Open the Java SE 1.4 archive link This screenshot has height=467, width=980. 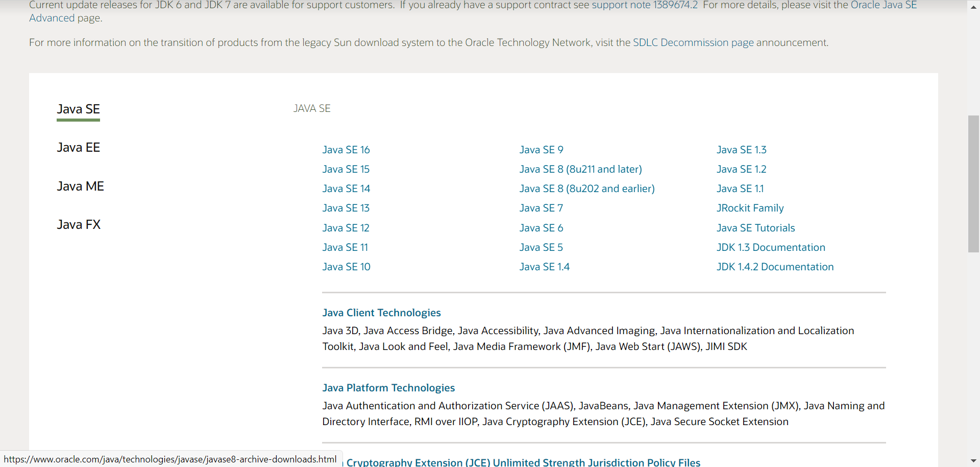pyautogui.click(x=545, y=267)
